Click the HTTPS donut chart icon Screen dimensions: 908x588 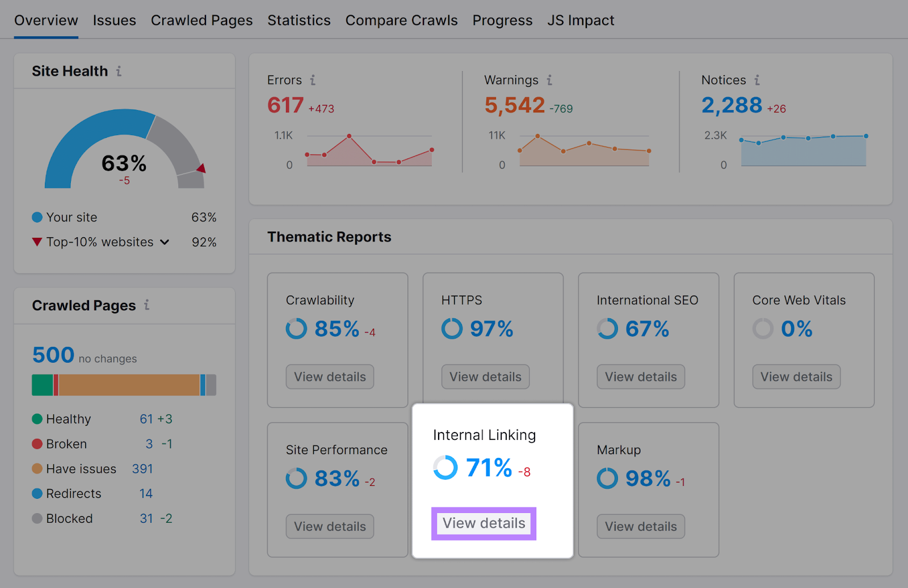(x=451, y=329)
